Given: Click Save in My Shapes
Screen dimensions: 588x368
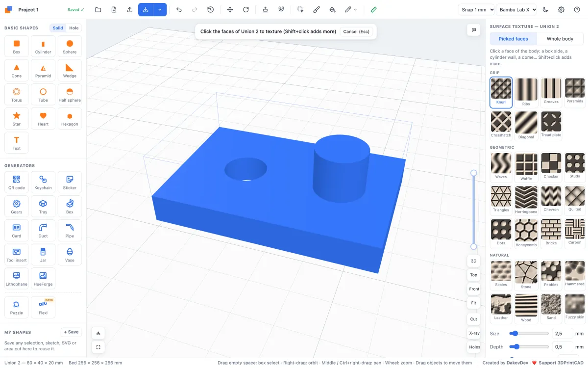Looking at the screenshot, I should (71, 332).
